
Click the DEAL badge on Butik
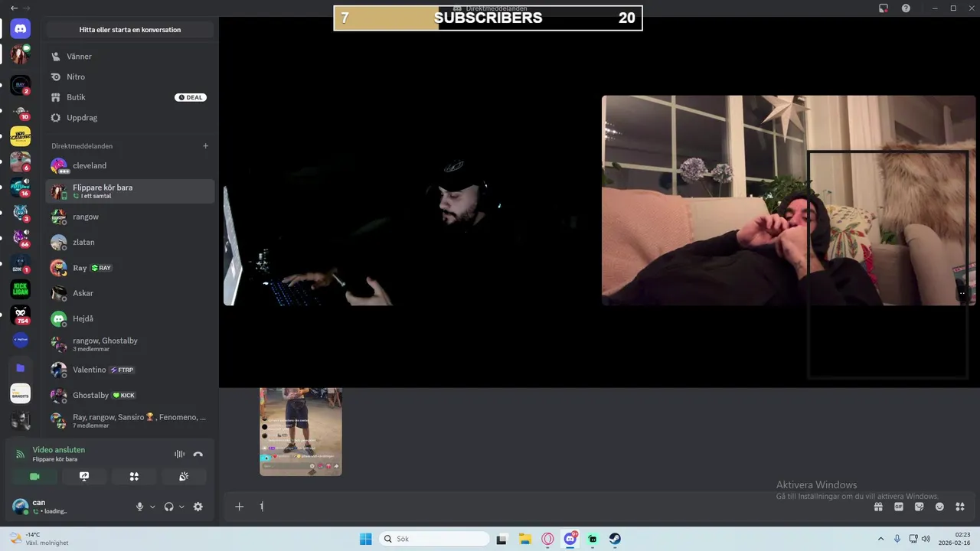[x=191, y=97]
